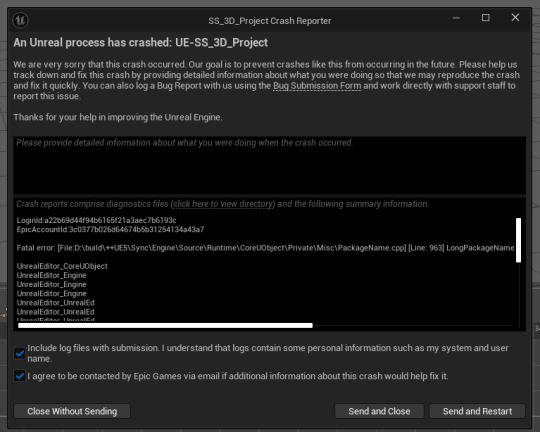Click the UnrealEditor_CoreUObject stack entry
Viewport: 540px width, 432px height.
click(x=62, y=266)
